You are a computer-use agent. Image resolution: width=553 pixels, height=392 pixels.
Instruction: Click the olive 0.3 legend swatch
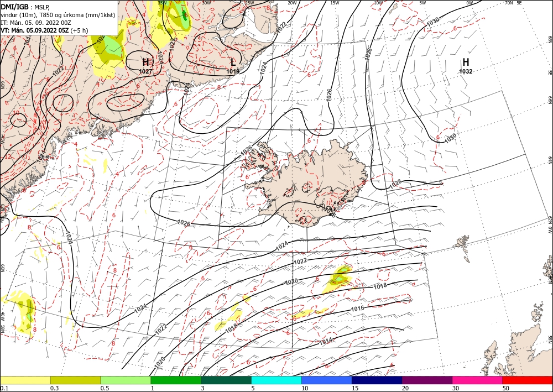click(75, 380)
